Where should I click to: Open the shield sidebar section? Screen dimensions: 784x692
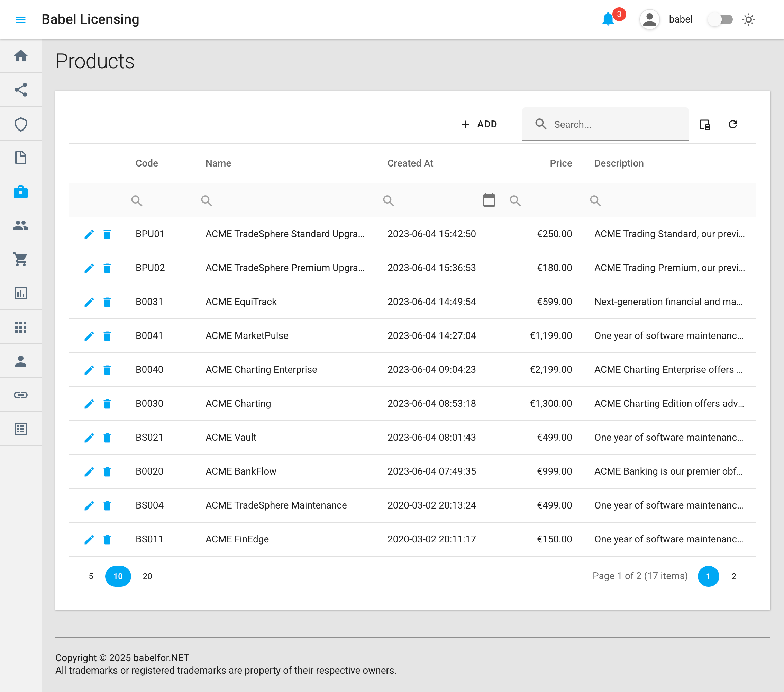[21, 124]
